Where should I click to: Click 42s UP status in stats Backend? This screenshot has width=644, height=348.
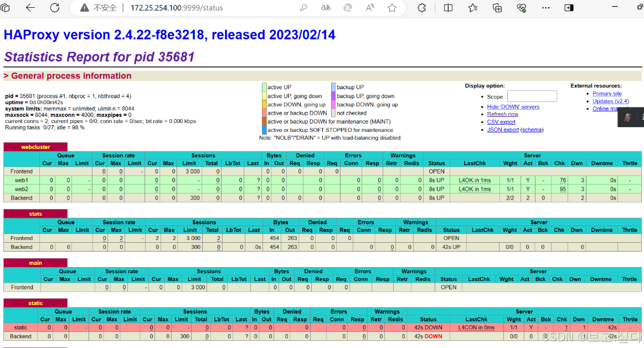451,247
